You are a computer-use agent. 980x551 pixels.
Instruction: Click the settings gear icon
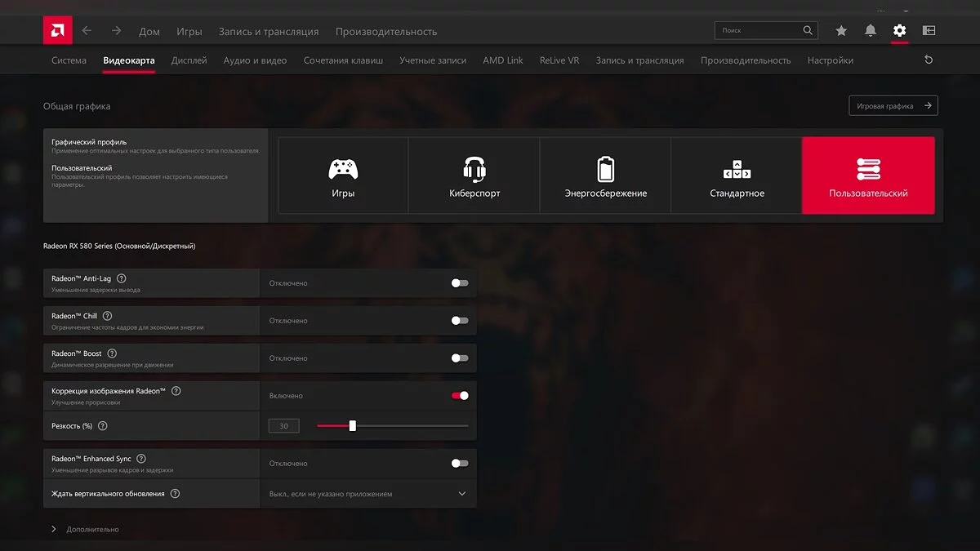point(899,31)
